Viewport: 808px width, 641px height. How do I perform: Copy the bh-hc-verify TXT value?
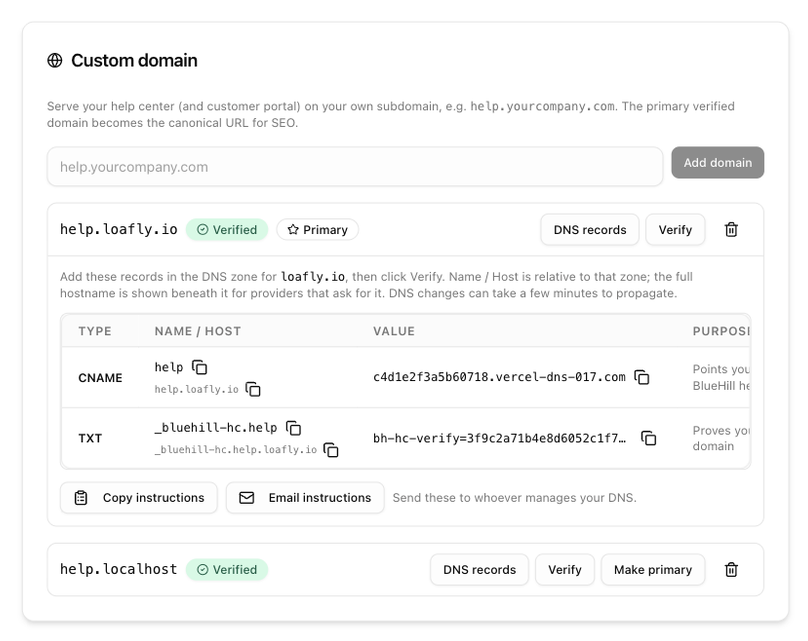[648, 438]
